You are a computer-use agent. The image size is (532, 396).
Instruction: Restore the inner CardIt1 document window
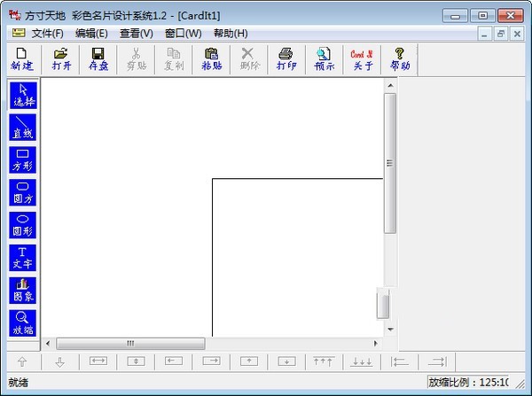click(501, 34)
